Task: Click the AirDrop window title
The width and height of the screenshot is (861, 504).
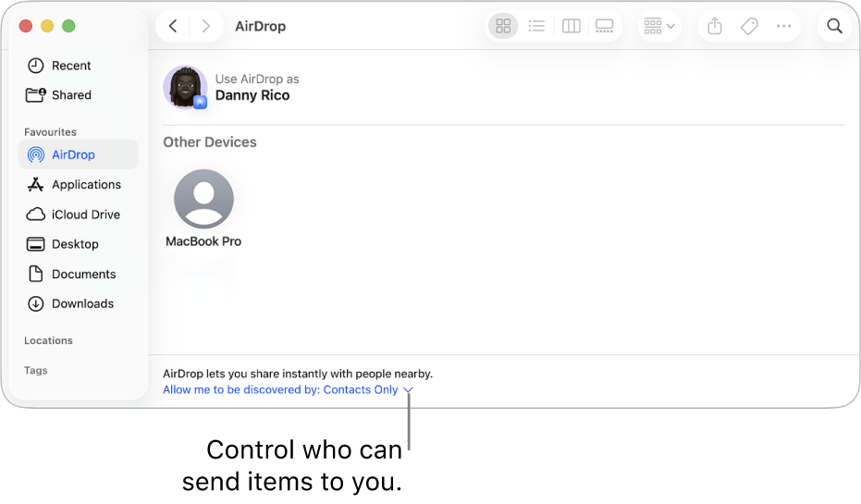Action: click(x=260, y=26)
